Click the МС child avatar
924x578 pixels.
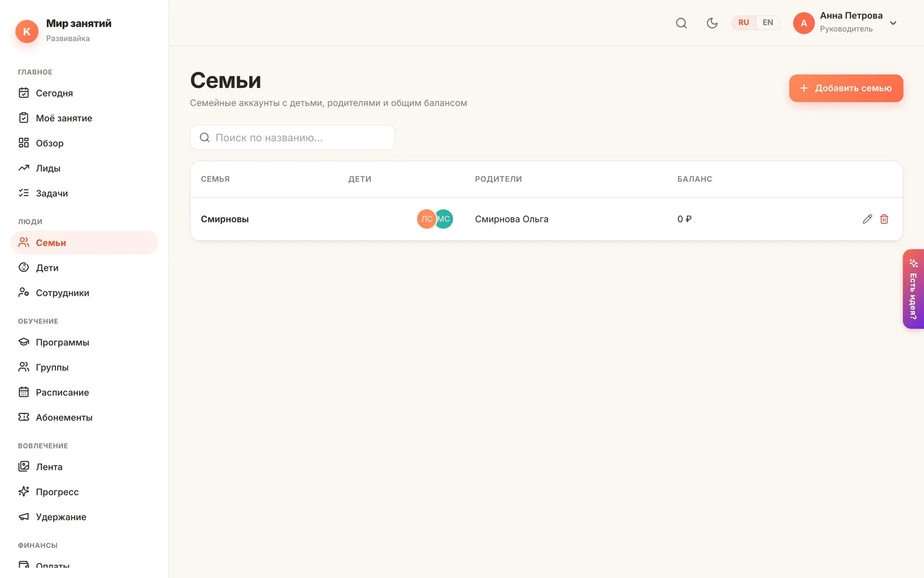click(x=444, y=219)
